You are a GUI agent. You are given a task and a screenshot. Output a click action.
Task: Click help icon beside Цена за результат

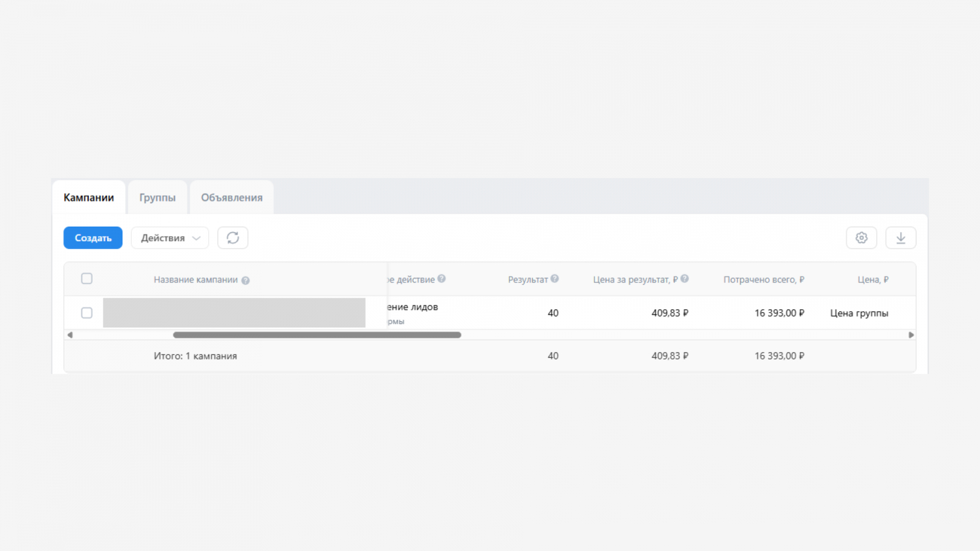(x=685, y=279)
